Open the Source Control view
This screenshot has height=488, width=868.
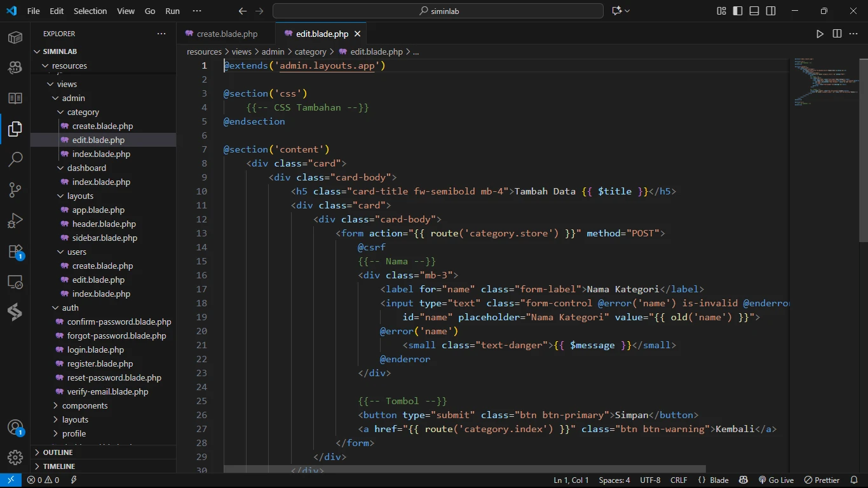tap(15, 189)
